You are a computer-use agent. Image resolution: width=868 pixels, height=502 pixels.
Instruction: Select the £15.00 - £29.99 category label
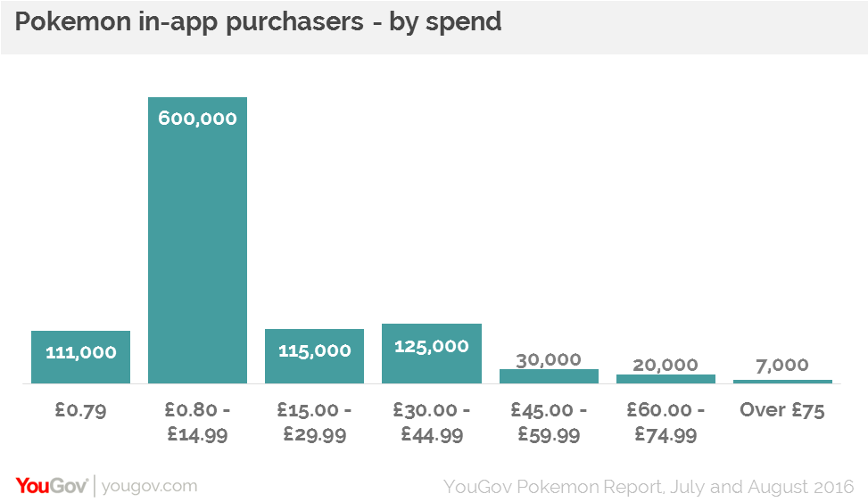click(x=314, y=422)
